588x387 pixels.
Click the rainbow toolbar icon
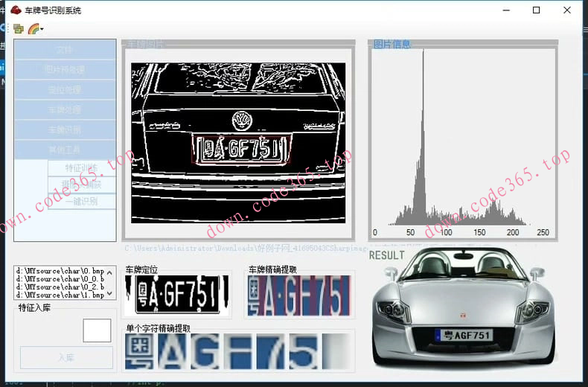point(33,29)
